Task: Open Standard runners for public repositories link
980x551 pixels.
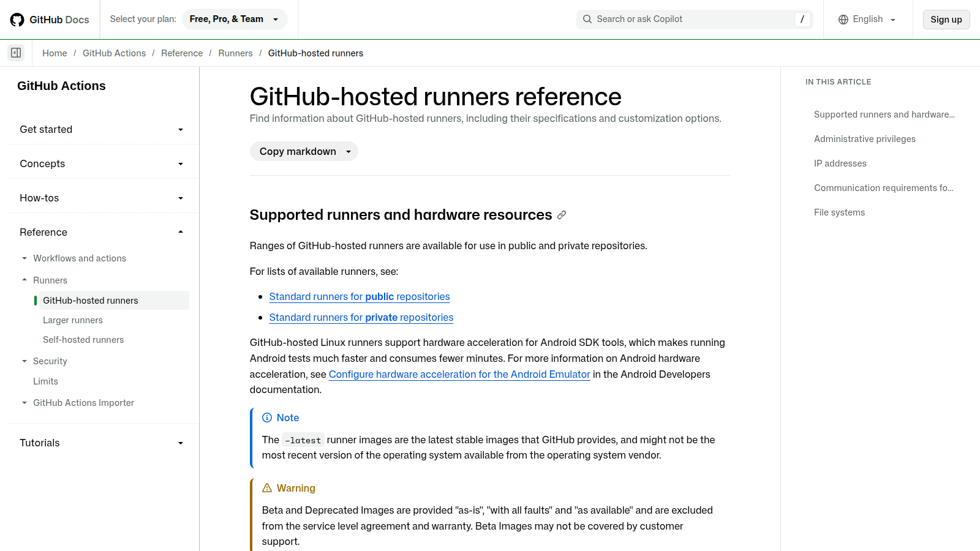Action: click(360, 296)
